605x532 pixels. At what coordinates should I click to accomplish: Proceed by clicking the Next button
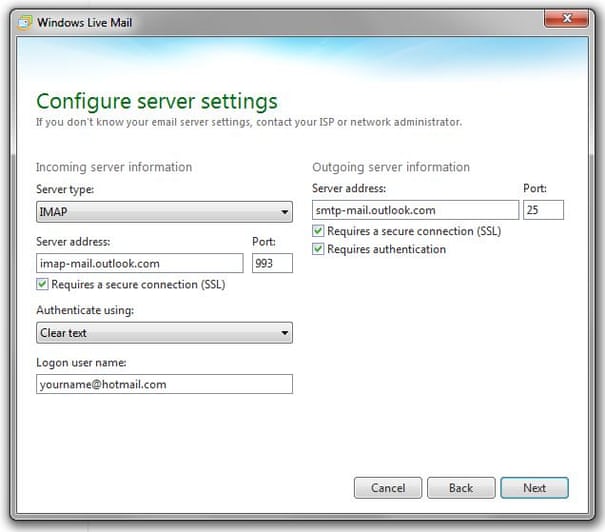[534, 488]
